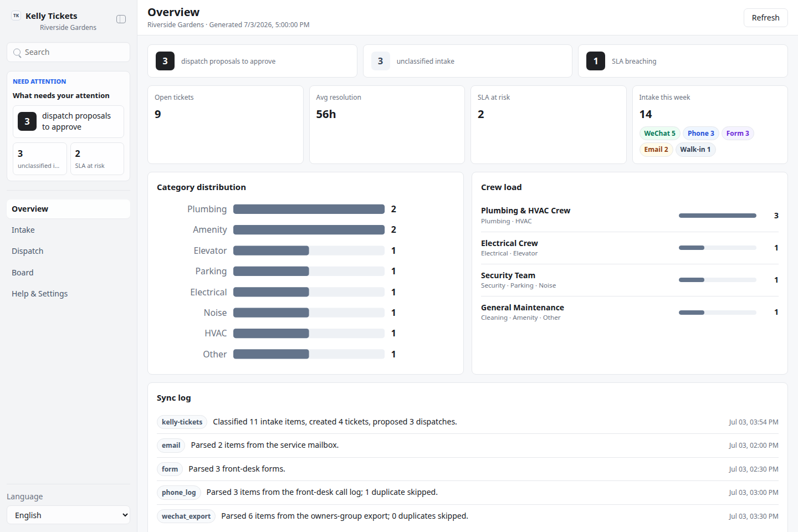The height and width of the screenshot is (532, 798).
Task: Click the unclassified intake count badge
Action: click(381, 61)
